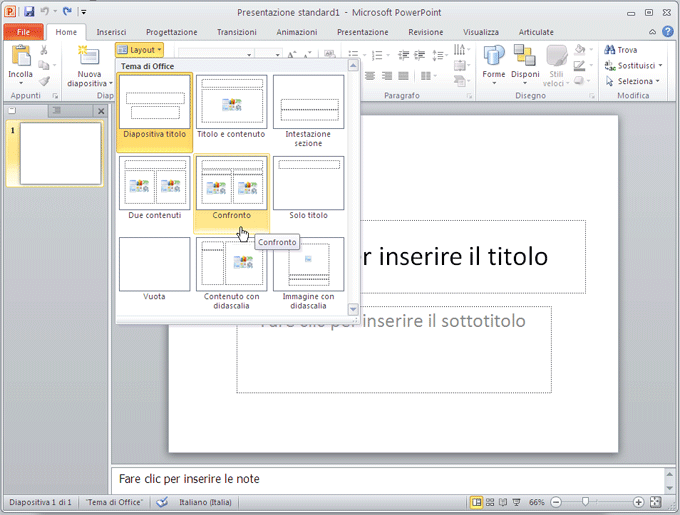Open the font name combo box arrow
Image resolution: width=680 pixels, height=515 pixels.
tap(249, 55)
